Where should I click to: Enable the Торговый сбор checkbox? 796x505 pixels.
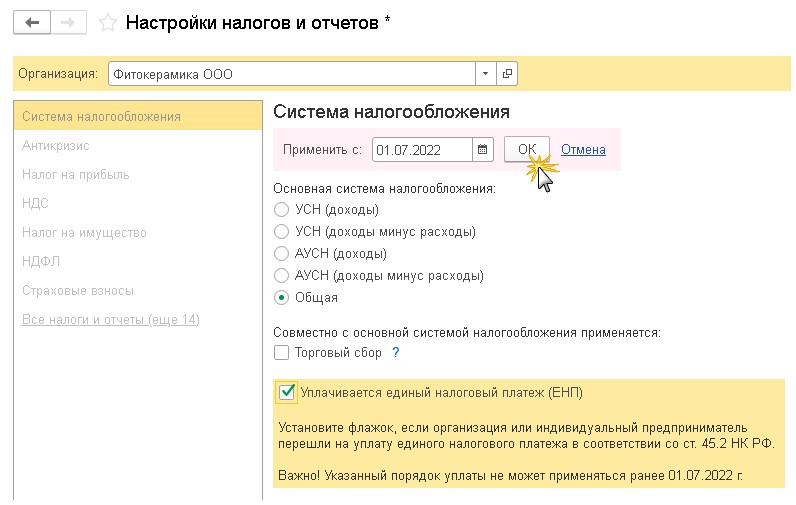pos(281,352)
